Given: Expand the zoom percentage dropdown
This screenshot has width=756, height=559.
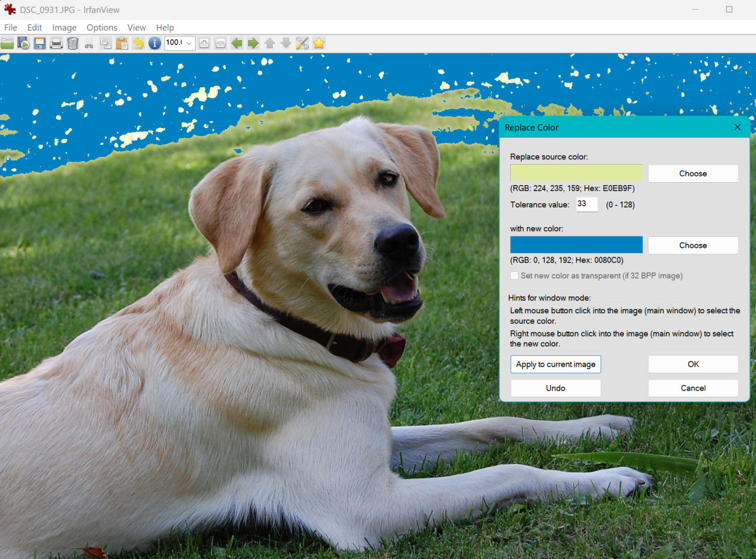Looking at the screenshot, I should [x=189, y=43].
